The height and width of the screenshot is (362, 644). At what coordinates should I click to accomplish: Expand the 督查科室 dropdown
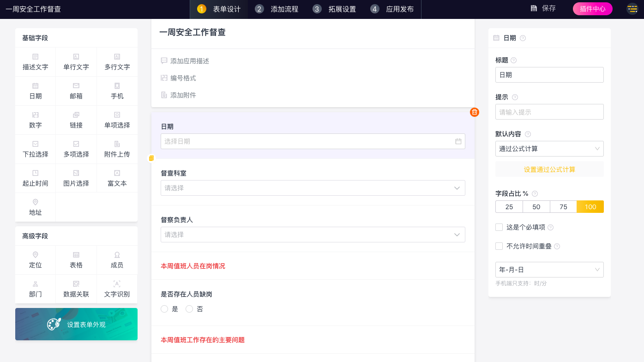click(x=313, y=188)
